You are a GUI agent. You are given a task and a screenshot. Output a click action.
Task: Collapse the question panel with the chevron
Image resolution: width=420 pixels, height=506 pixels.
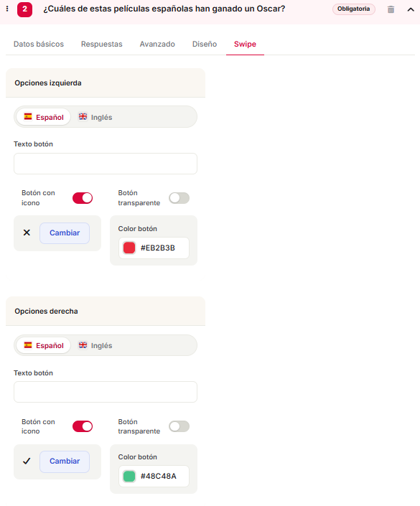411,9
